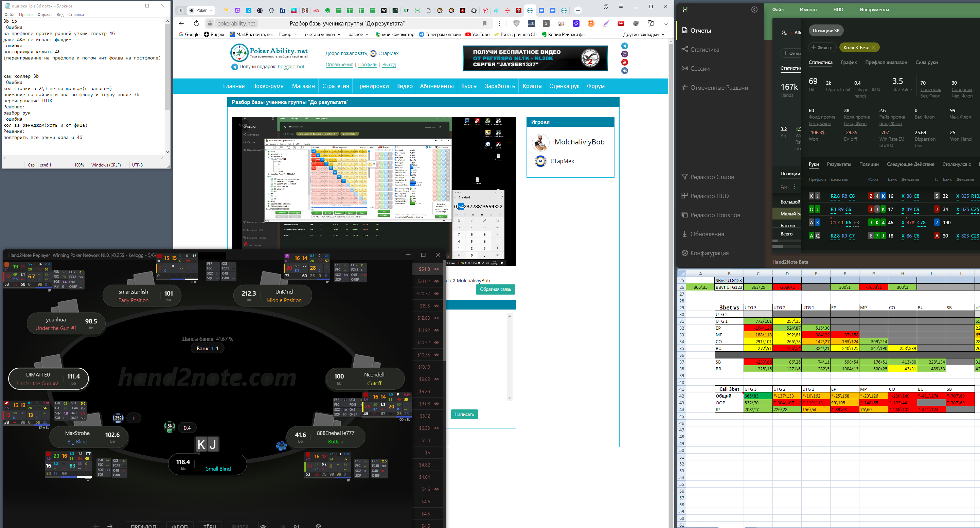Toggle eye on $51.8 hand in replayer
Viewport: 980px width, 528px height.
437,269
